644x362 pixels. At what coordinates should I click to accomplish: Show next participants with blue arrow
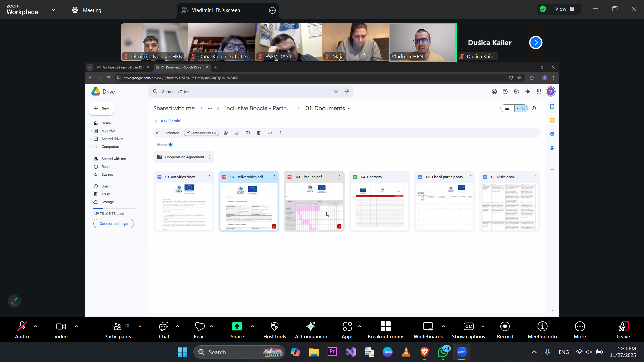[536, 43]
